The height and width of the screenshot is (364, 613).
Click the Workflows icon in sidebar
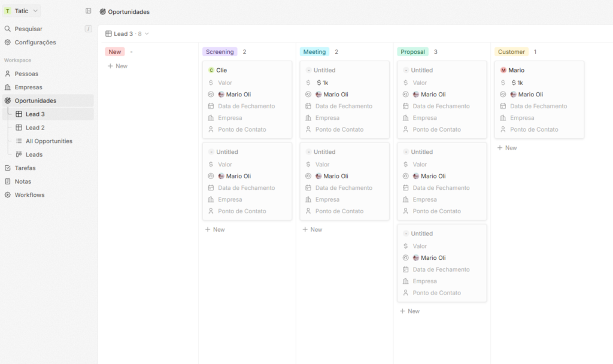tap(8, 195)
